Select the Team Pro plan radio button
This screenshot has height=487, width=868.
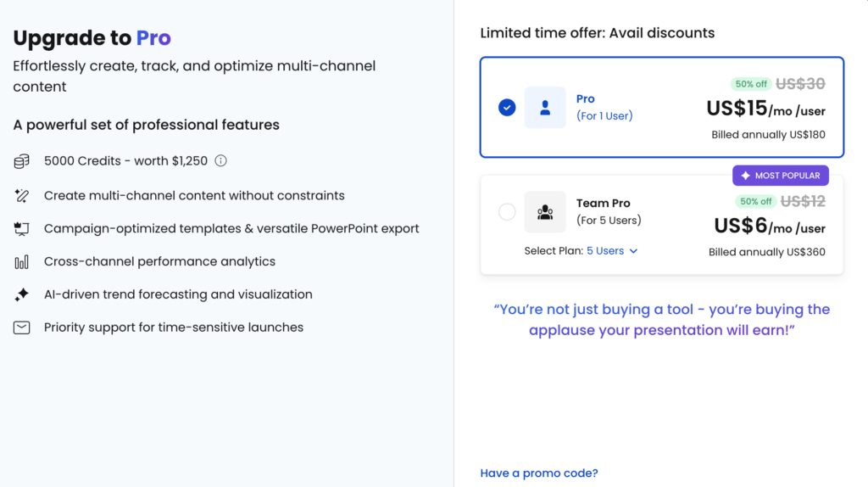pos(507,212)
